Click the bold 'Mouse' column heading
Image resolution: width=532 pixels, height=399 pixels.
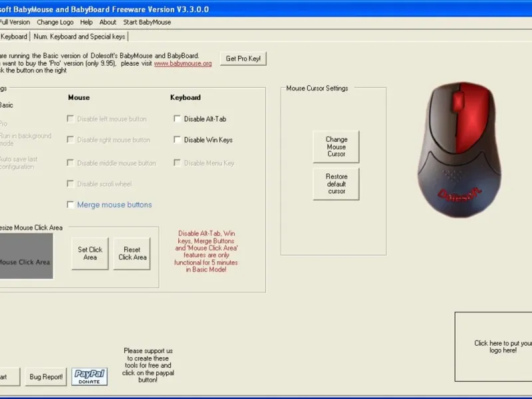pyautogui.click(x=78, y=97)
